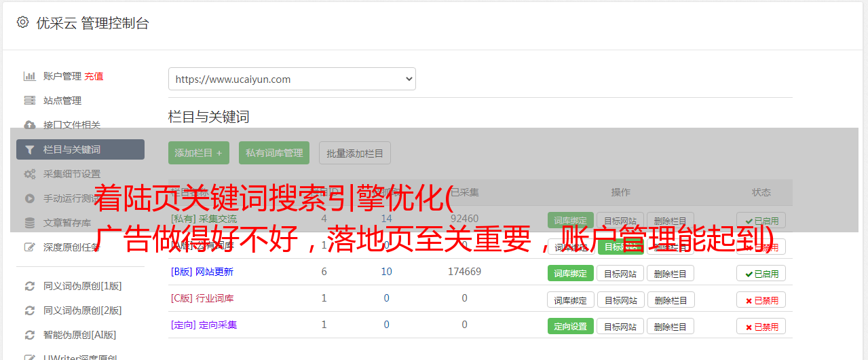The width and height of the screenshot is (868, 360).
Task: Click the funnel icon for 栏目与关键词
Action: [30, 149]
